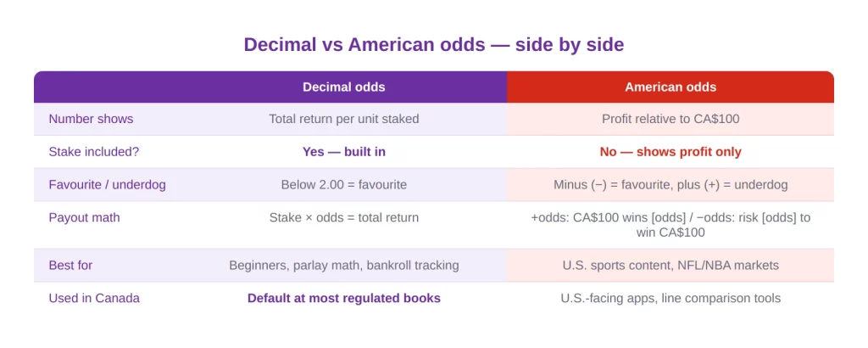Click the red "No — shows profit only" text

point(670,152)
